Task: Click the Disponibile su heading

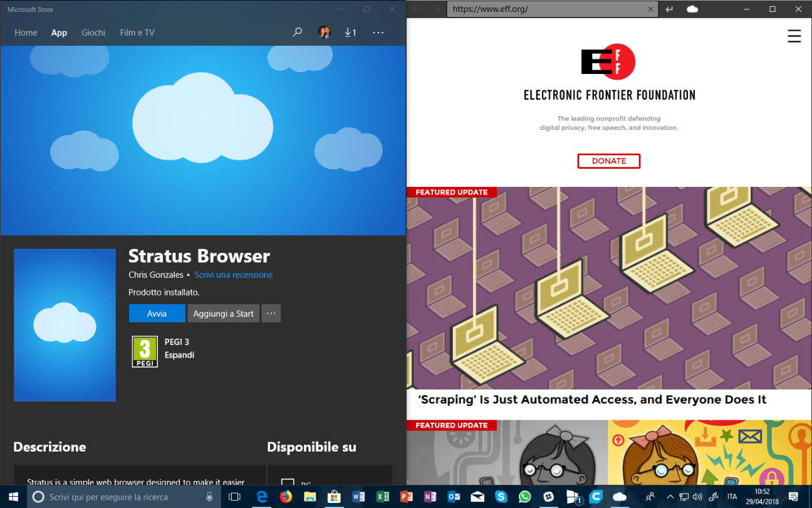Action: (x=311, y=447)
